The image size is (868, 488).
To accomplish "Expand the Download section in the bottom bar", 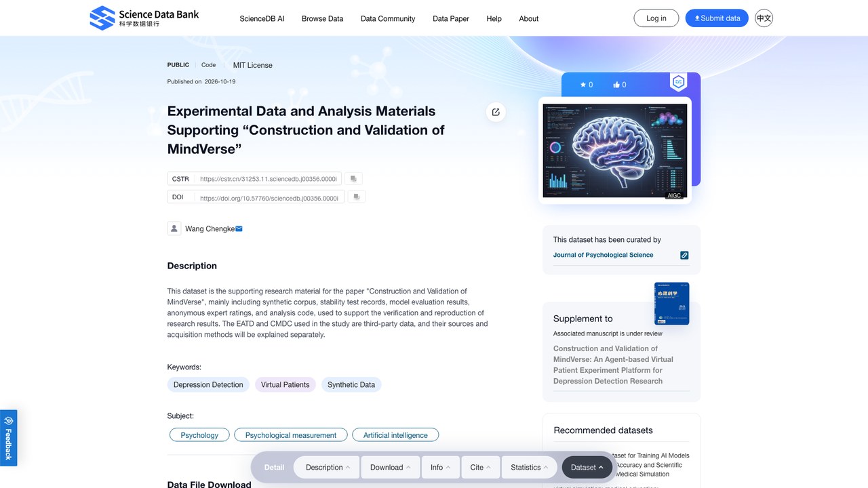I will pyautogui.click(x=391, y=468).
